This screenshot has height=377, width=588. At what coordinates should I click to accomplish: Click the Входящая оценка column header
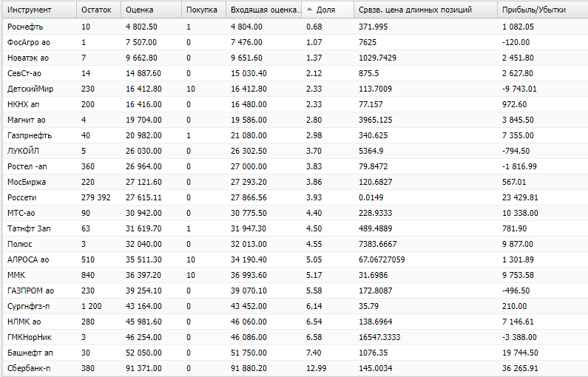(x=263, y=10)
